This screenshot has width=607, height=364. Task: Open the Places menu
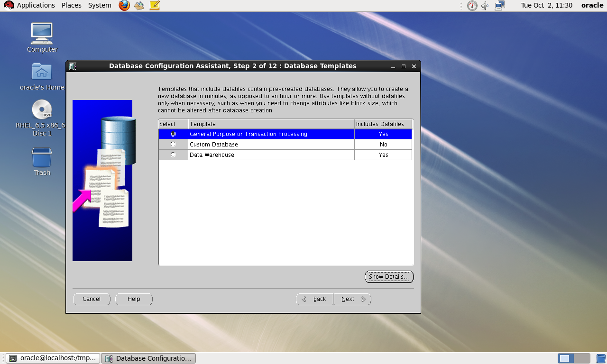(71, 5)
